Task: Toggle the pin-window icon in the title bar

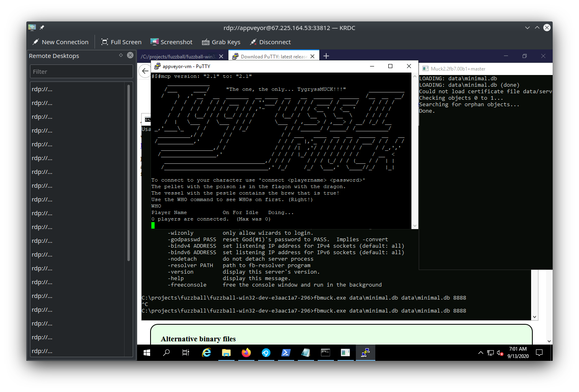Action: pyautogui.click(x=42, y=28)
